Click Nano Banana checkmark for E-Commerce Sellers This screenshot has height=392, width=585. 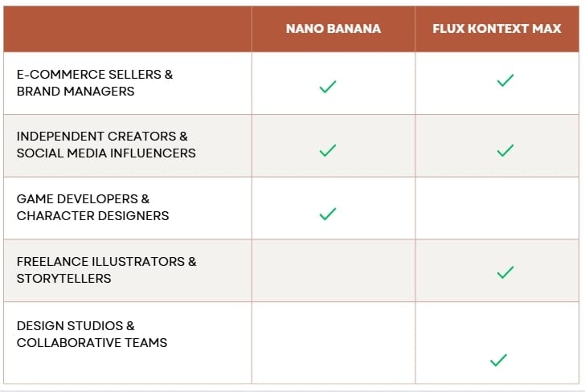point(328,87)
